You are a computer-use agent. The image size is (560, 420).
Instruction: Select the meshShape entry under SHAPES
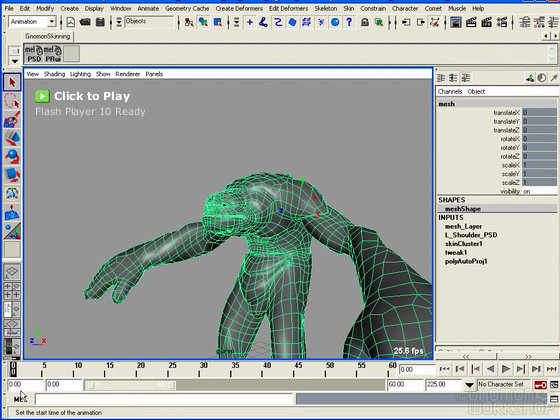[x=462, y=209]
